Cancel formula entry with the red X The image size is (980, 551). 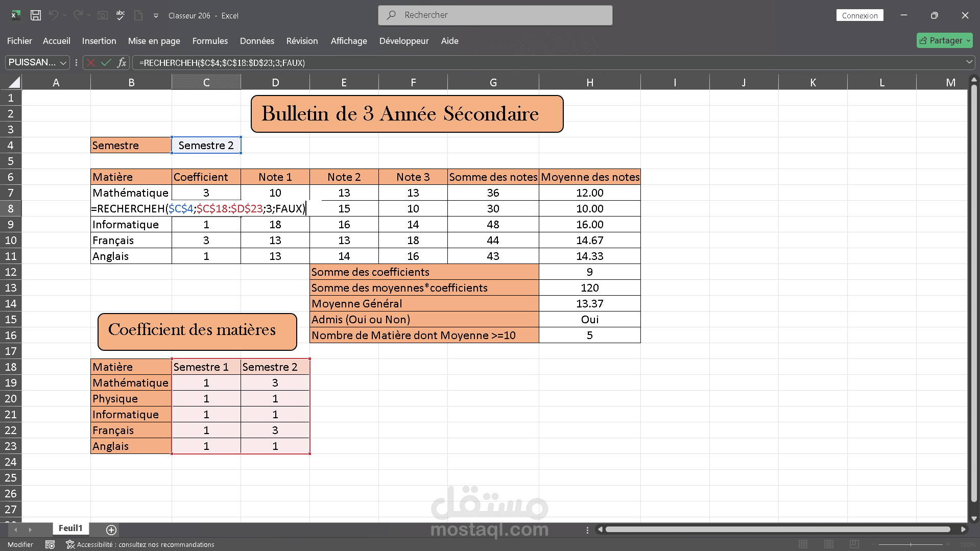point(91,62)
